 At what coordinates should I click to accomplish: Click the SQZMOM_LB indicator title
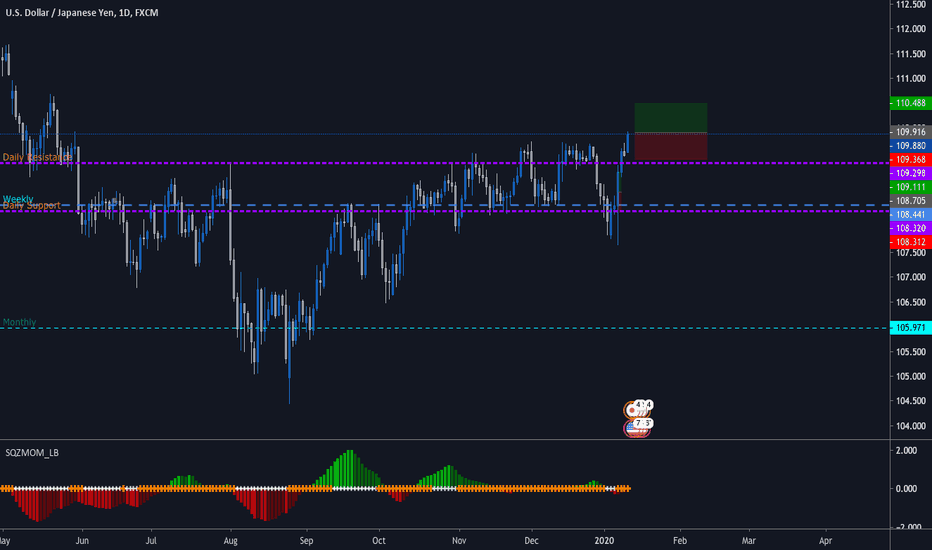pos(30,454)
